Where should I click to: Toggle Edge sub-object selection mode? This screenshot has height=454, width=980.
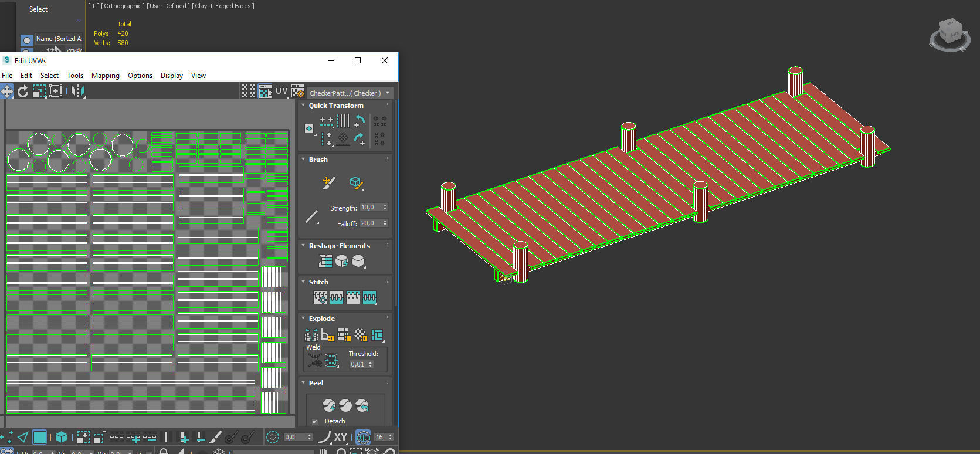tap(23, 437)
